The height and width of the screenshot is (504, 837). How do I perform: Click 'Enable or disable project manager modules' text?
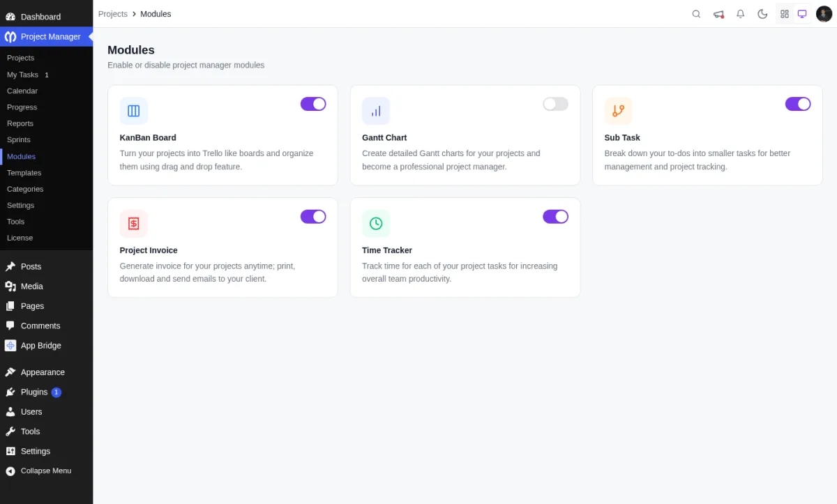186,66
